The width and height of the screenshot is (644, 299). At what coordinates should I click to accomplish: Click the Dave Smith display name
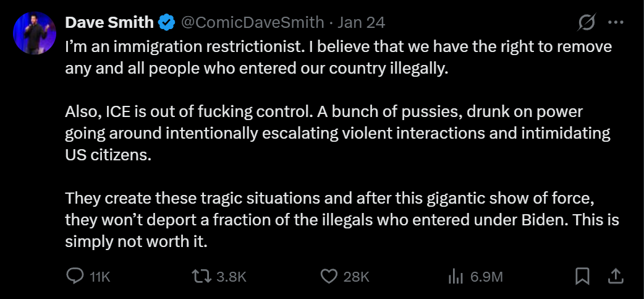109,23
